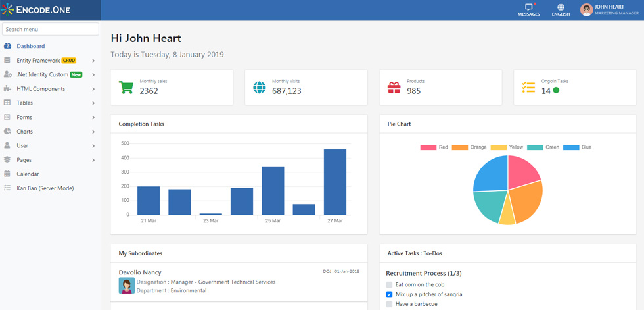This screenshot has height=310, width=644.
Task: Click the Products gift box icon
Action: pyautogui.click(x=394, y=88)
